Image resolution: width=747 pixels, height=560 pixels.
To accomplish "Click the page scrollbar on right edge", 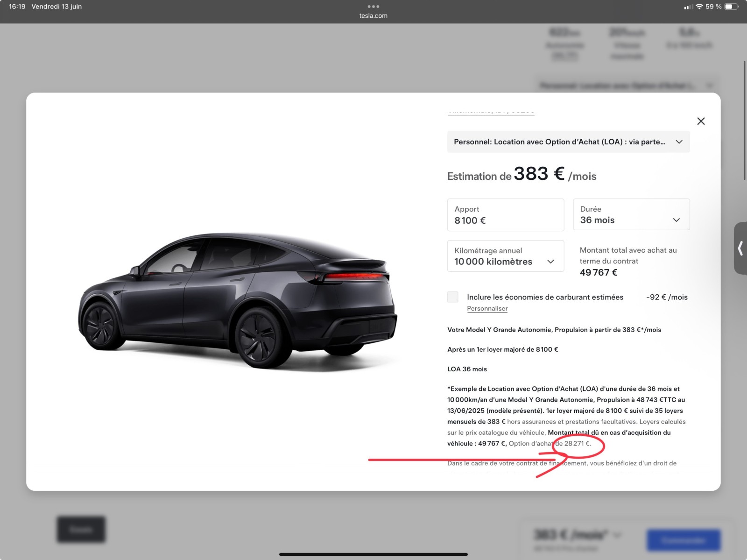I will coord(745,120).
